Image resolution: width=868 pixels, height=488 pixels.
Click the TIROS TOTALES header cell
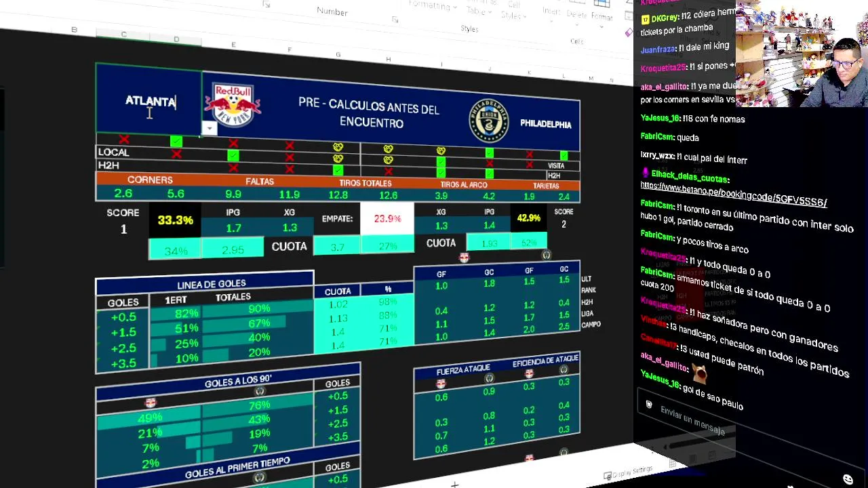coord(365,183)
